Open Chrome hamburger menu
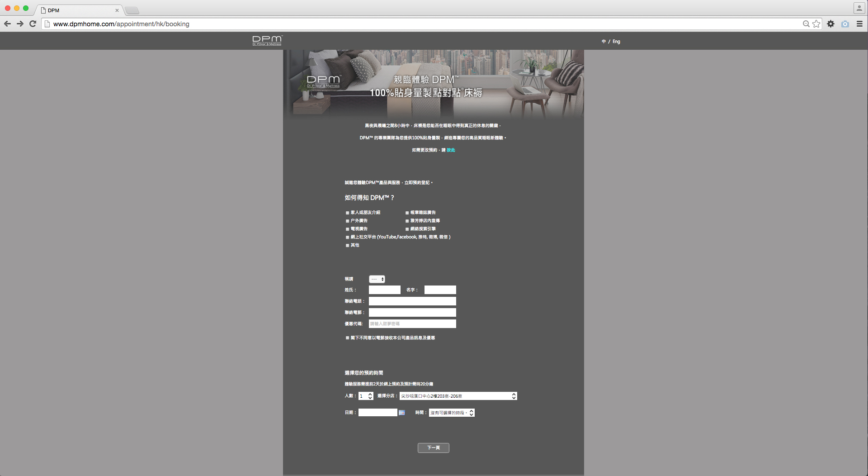 (x=859, y=24)
